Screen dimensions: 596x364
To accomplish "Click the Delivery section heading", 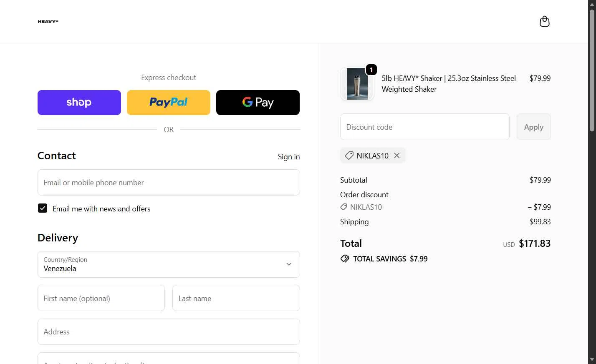I will [x=58, y=238].
